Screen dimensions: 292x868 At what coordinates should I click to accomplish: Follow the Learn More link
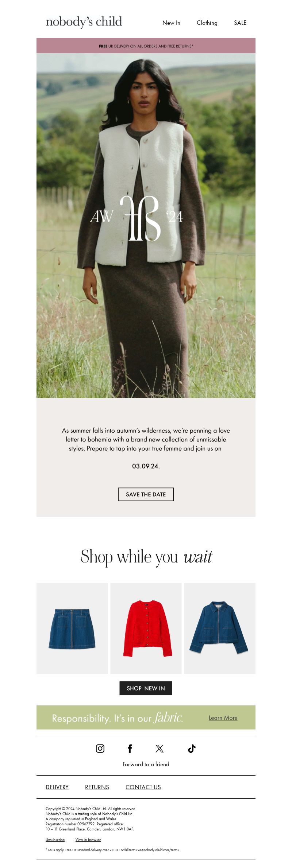click(x=223, y=718)
